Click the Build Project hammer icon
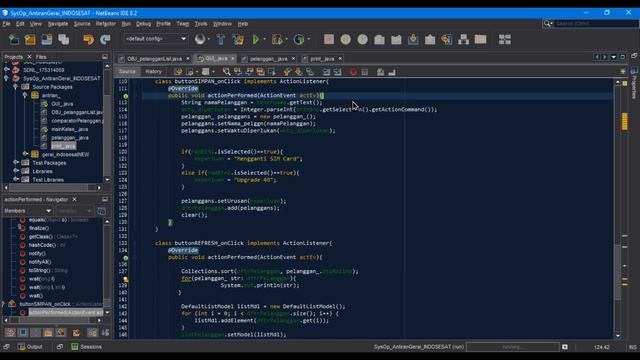Image resolution: width=640 pixels, height=360 pixels. point(221,39)
